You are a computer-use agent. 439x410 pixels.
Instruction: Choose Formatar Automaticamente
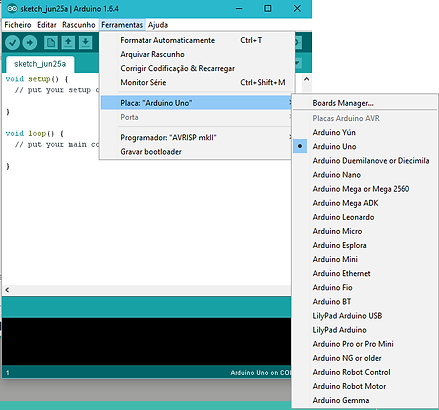point(197,40)
